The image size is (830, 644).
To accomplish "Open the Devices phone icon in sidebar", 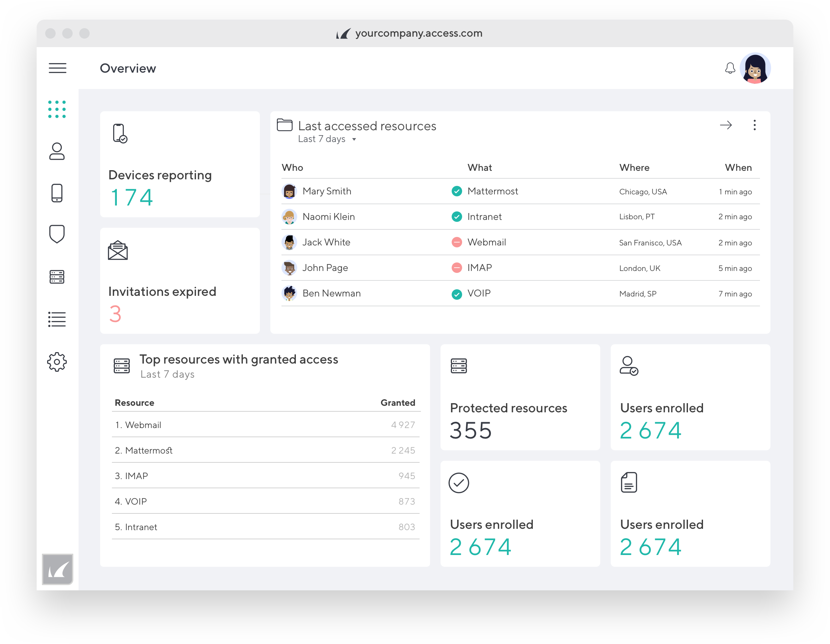I will tap(57, 193).
